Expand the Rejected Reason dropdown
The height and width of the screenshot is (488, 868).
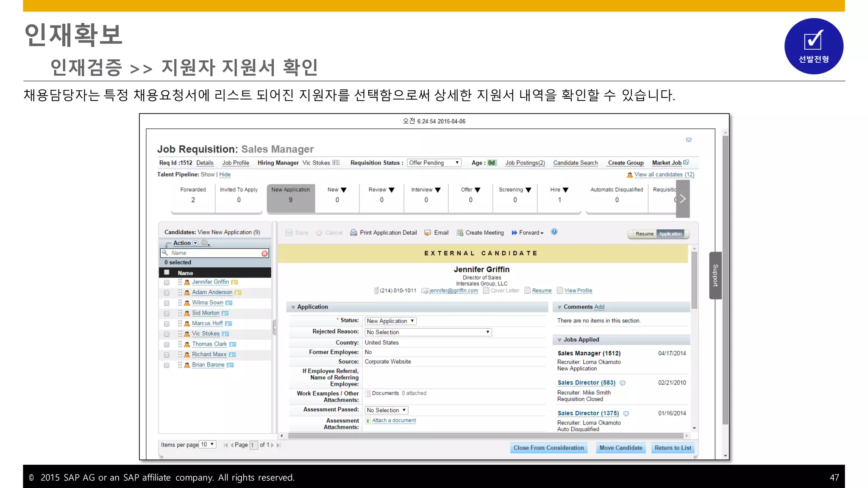point(428,332)
